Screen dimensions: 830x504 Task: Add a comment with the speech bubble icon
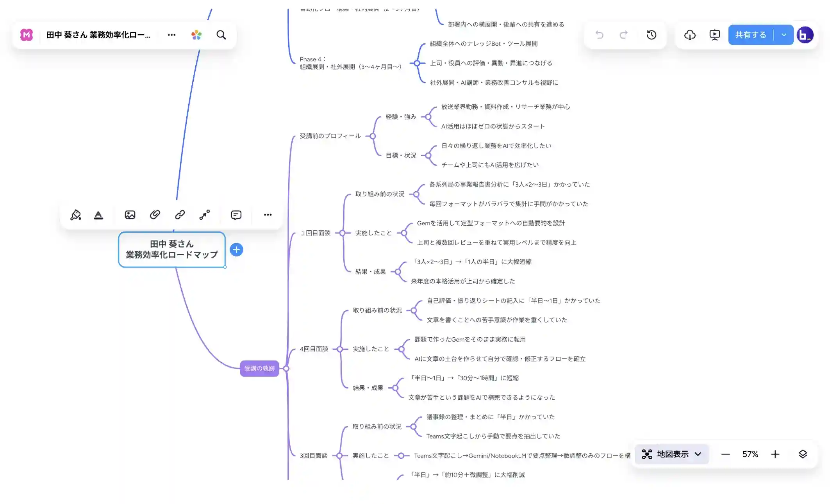[236, 215]
